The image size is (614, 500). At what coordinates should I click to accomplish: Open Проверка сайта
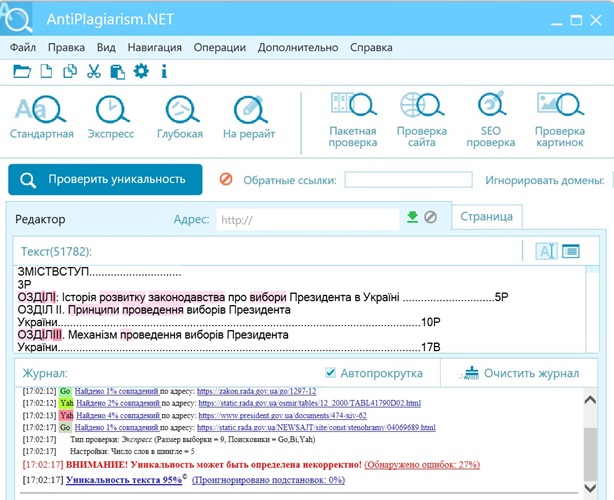(422, 120)
